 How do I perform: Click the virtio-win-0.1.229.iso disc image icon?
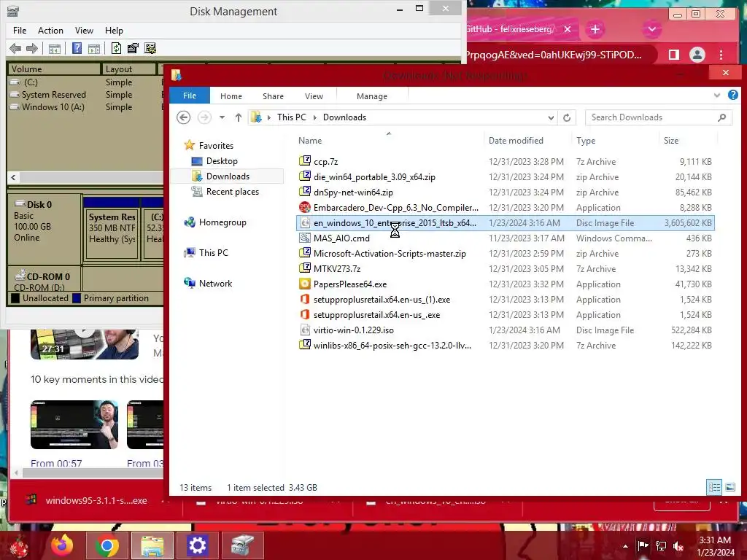tap(305, 330)
